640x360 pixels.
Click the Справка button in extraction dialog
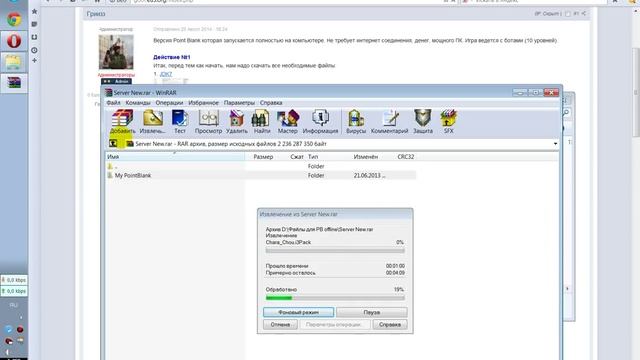(390, 324)
